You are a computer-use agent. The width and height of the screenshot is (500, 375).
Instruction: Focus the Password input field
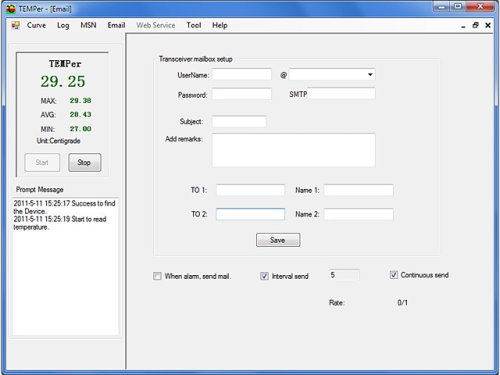pyautogui.click(x=242, y=94)
